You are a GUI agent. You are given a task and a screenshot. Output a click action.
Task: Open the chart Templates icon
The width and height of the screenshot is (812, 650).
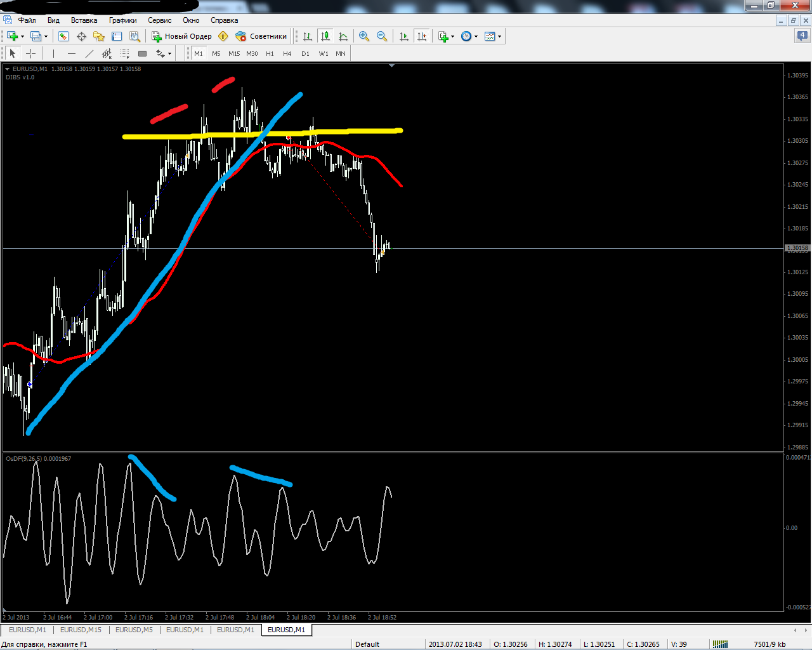[x=490, y=36]
